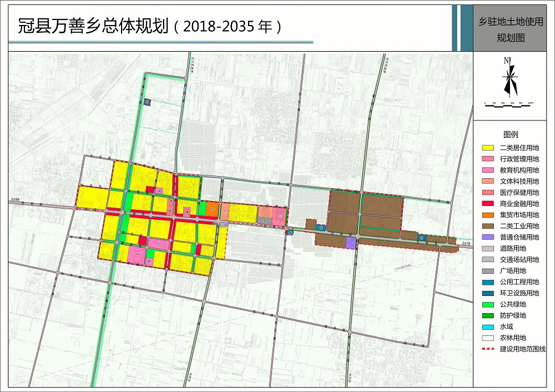The width and height of the screenshot is (555, 392).
Task: Click the blue utility icon left of the brown industrial blocks
Action: coord(320,227)
